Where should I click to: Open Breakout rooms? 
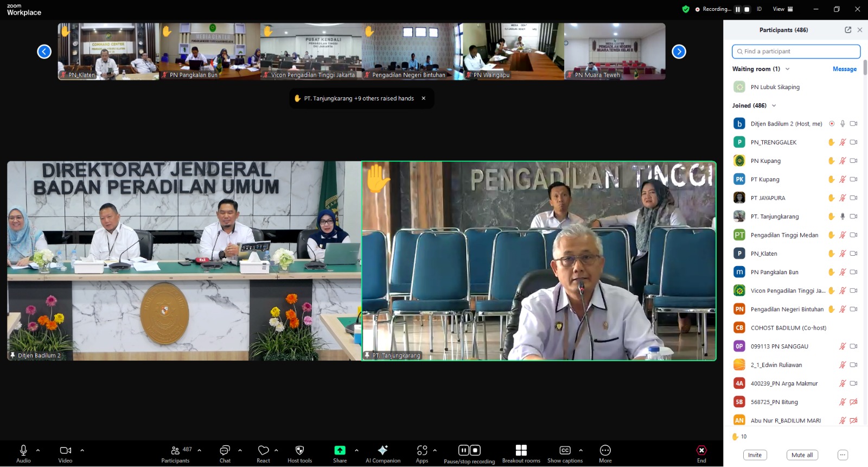(521, 453)
